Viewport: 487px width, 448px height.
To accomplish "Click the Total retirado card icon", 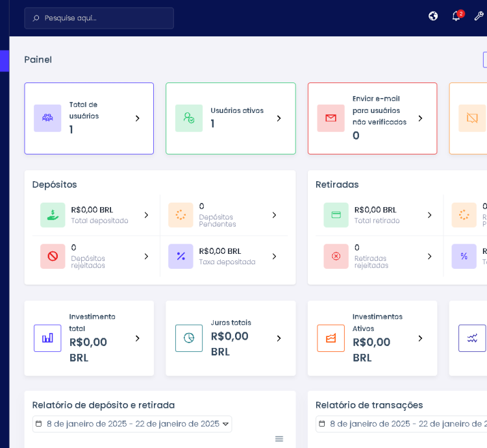I will coord(336,215).
